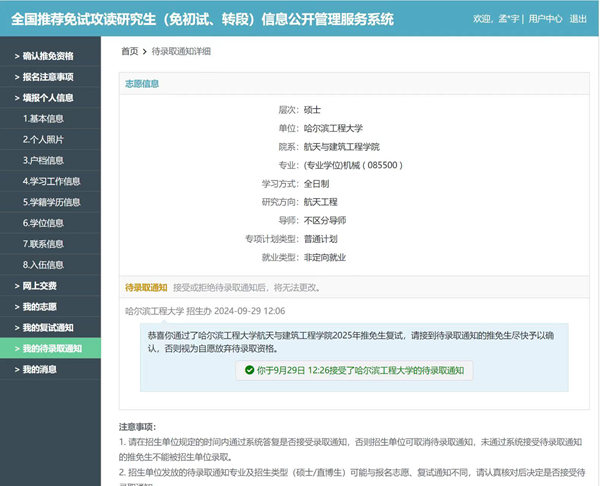Screen dimensions: 600x486
Task: Click breadcrumb text 待录取通知详细
Action: tap(181, 51)
